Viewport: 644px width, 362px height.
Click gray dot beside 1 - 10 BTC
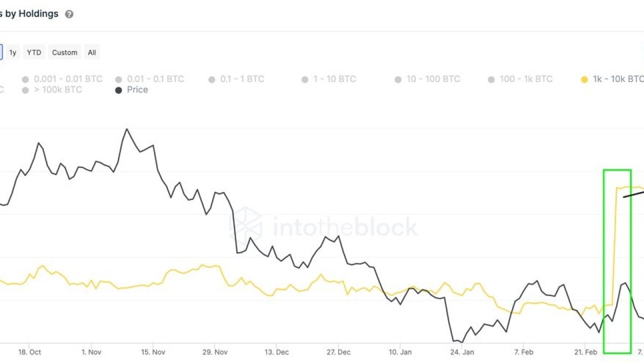305,79
